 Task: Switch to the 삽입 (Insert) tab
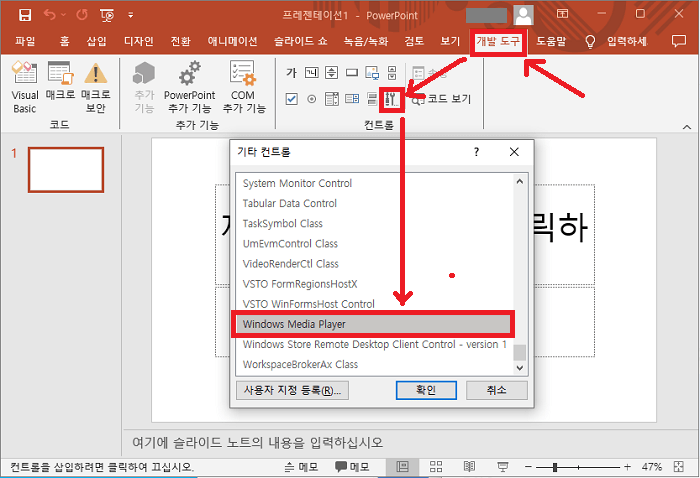click(x=96, y=42)
